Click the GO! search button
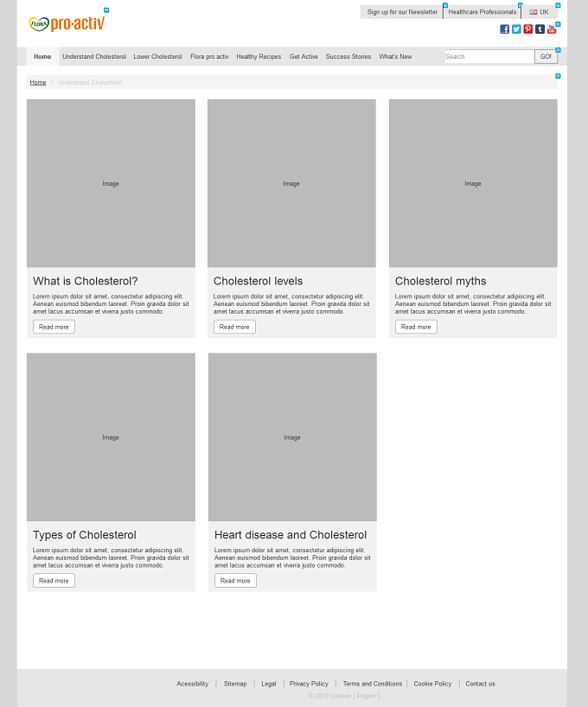This screenshot has height=707, width=588. click(546, 56)
